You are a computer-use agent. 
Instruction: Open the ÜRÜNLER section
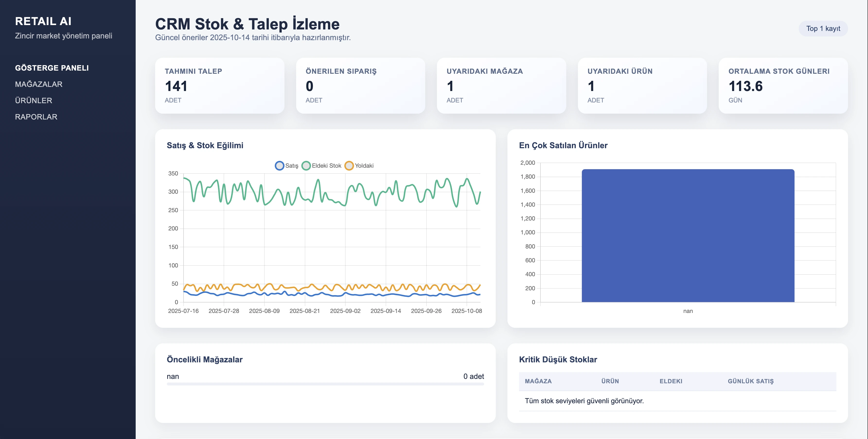[33, 100]
